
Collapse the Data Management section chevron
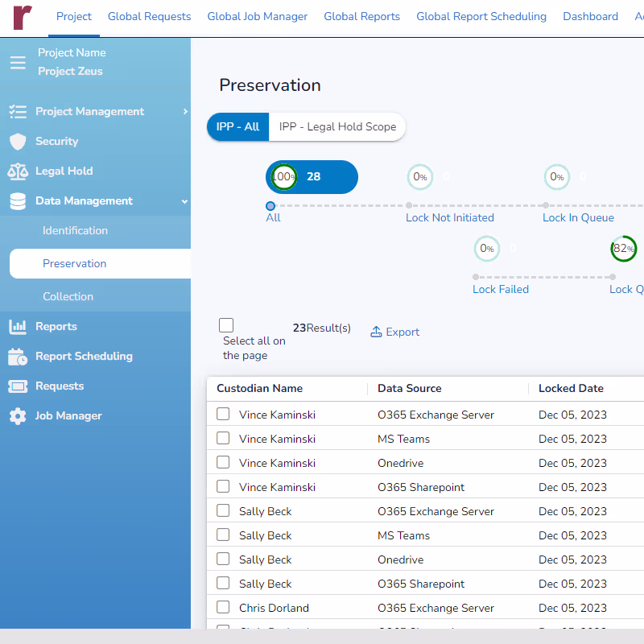coord(185,202)
